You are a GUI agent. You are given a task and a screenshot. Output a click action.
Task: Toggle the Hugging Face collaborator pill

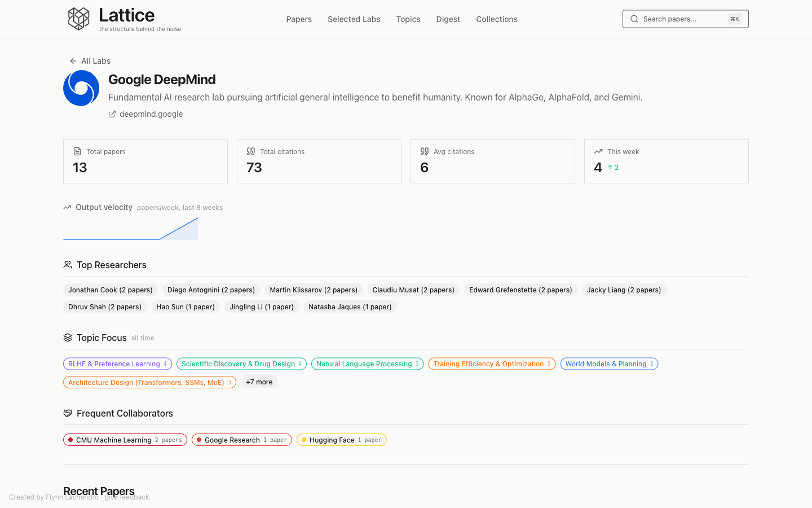[x=341, y=439]
